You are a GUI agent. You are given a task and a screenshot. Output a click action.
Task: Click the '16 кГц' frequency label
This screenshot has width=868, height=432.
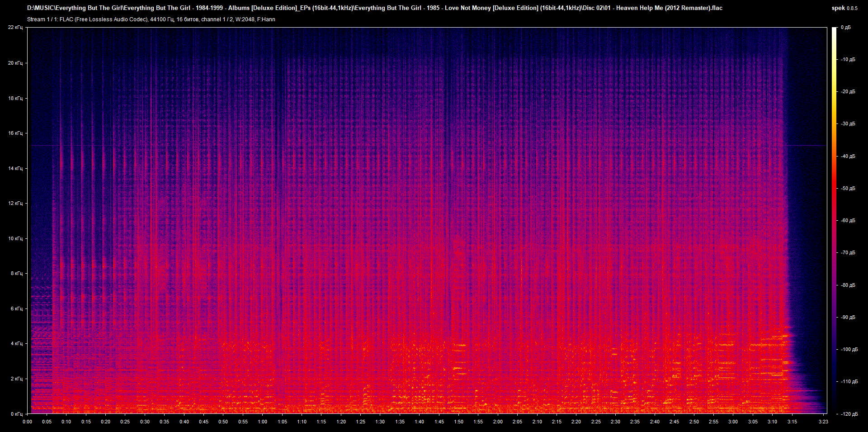pyautogui.click(x=15, y=133)
